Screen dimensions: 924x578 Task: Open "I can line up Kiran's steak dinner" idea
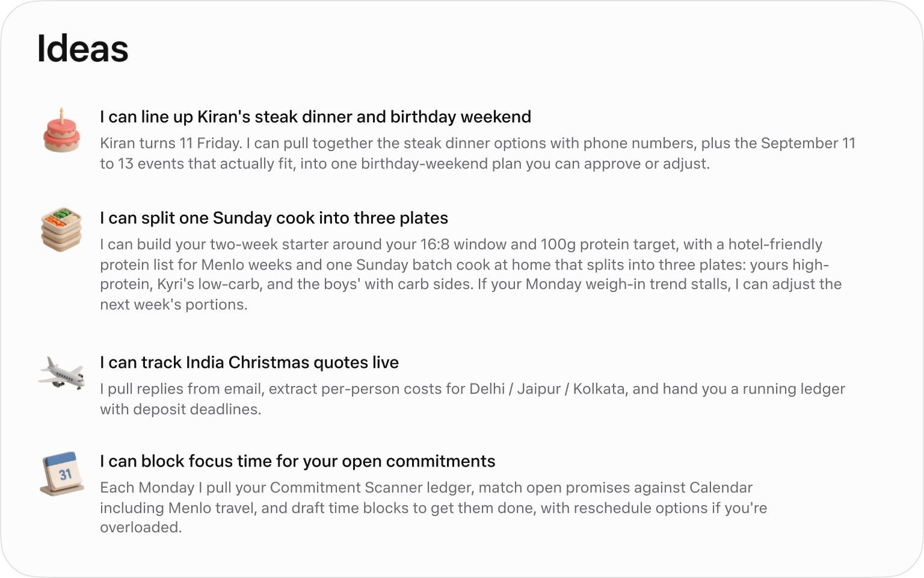(x=315, y=117)
